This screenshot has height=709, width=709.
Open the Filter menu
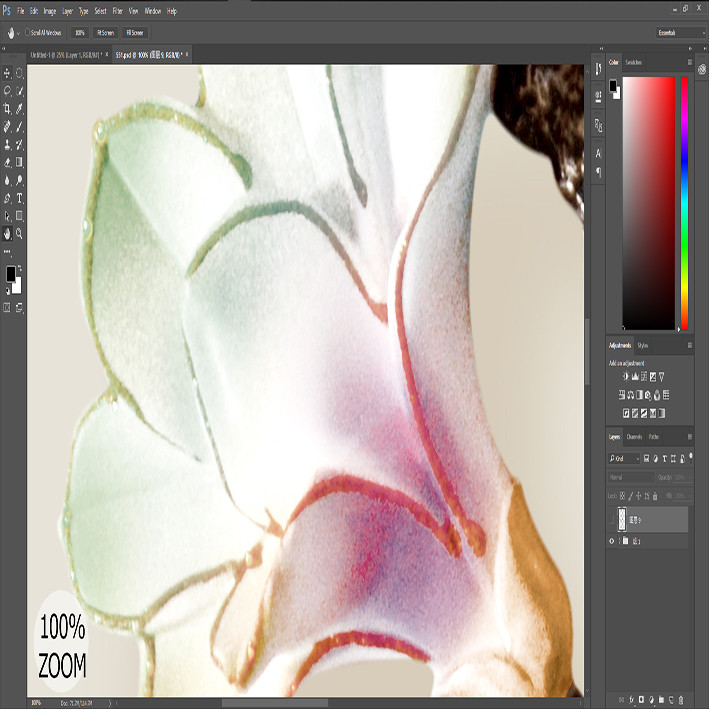[118, 11]
